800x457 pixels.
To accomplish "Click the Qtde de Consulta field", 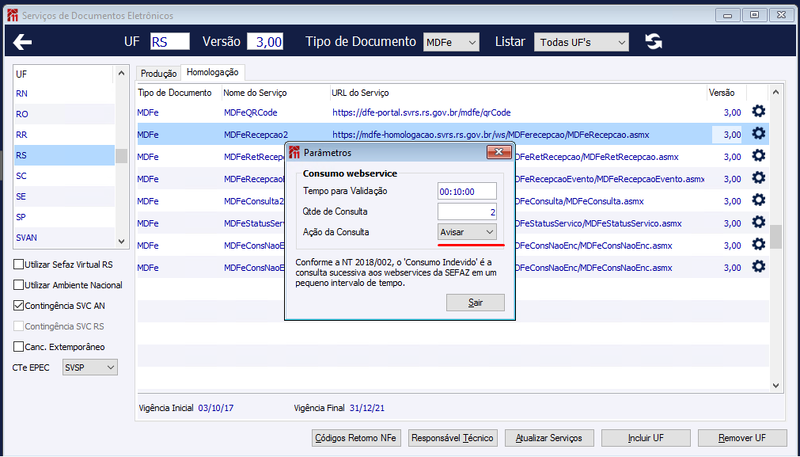I will (x=467, y=212).
